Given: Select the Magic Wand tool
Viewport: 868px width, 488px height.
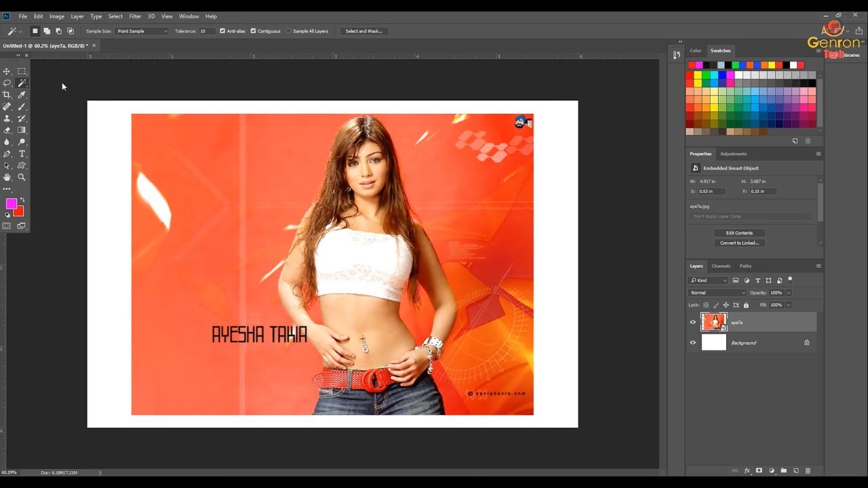Looking at the screenshot, I should click(22, 83).
